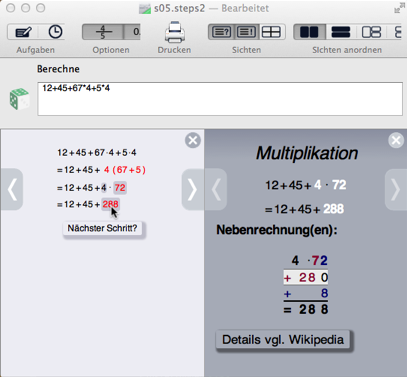Screen dimensions: 407x377
Task: Go back in the Multiplikation panel
Action: click(216, 190)
